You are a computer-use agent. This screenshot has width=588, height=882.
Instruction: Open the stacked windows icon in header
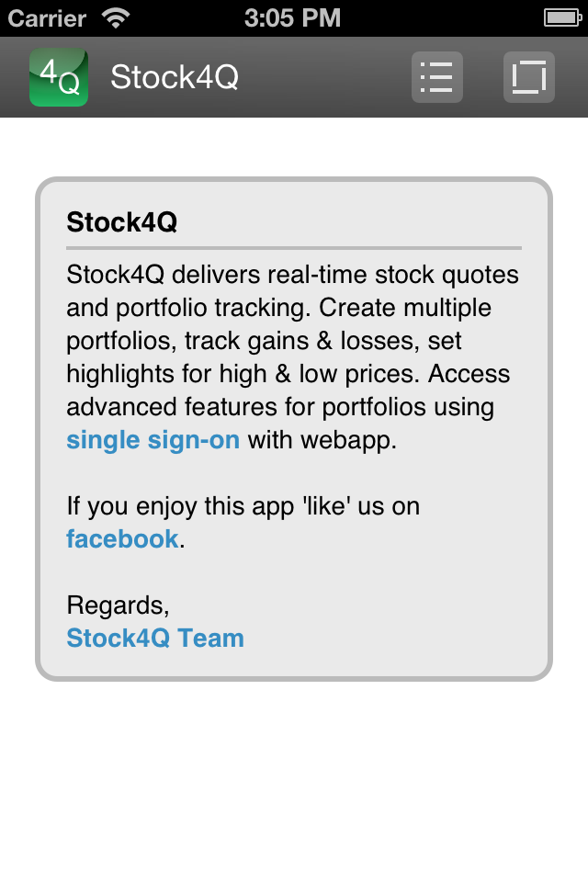pyautogui.click(x=529, y=77)
